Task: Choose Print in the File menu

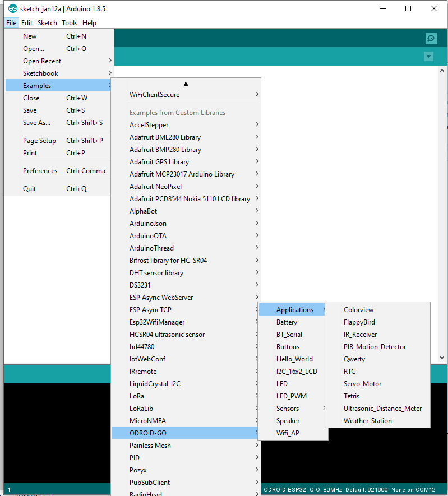Action: (x=58, y=153)
